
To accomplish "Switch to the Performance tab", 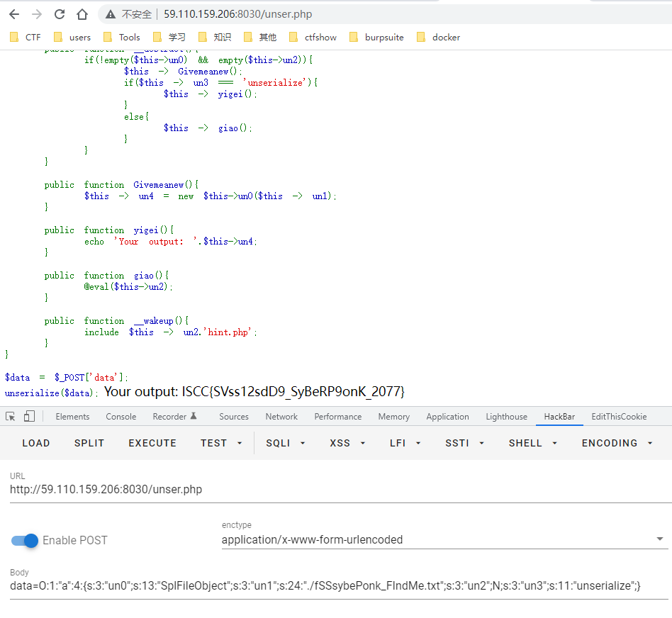I will point(337,417).
